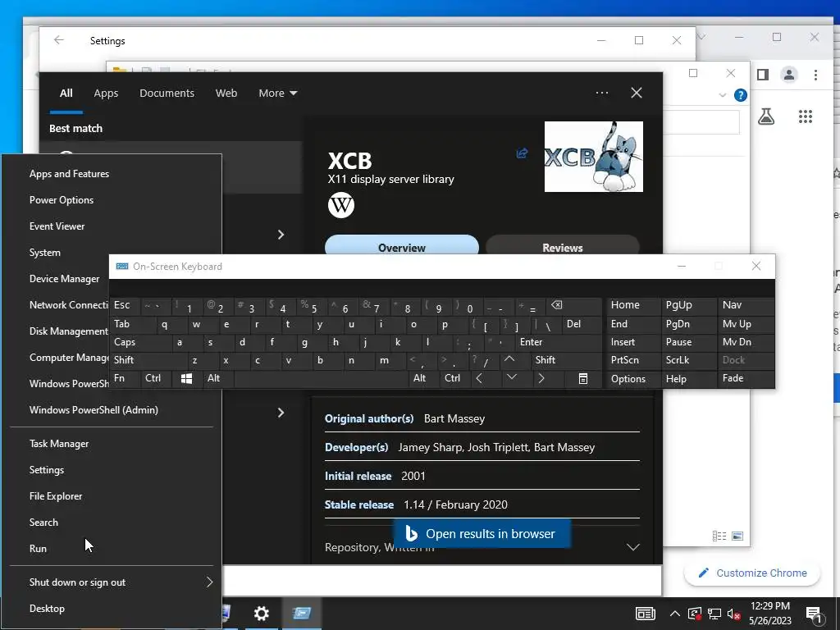Open the Google apps grid icon in Chrome

[806, 116]
